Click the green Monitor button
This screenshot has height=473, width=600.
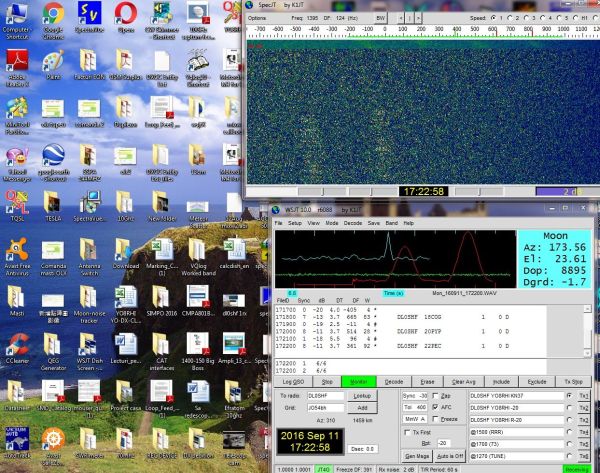[360, 381]
